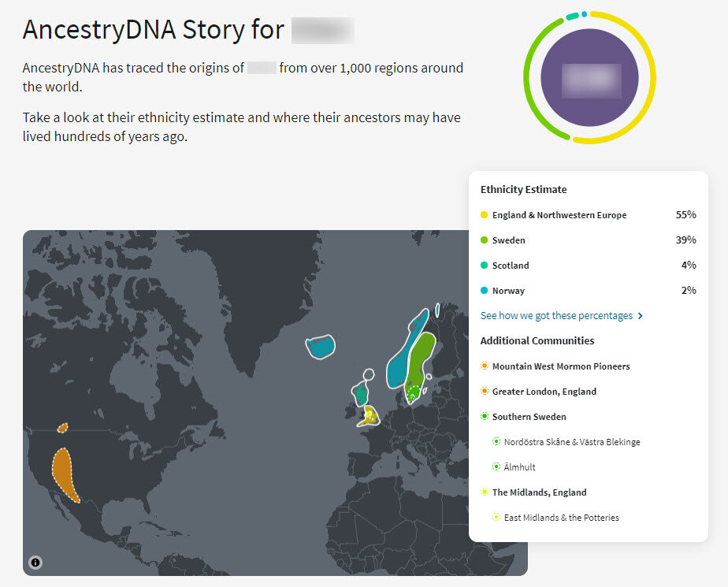Click the Mountain West Mormon Pioneers orange icon
Screen dimensions: 728x587
click(485, 366)
